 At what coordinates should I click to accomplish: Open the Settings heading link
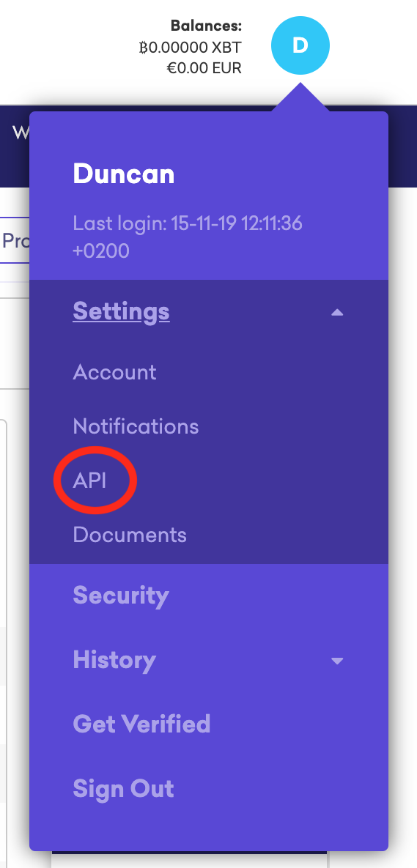(x=121, y=311)
